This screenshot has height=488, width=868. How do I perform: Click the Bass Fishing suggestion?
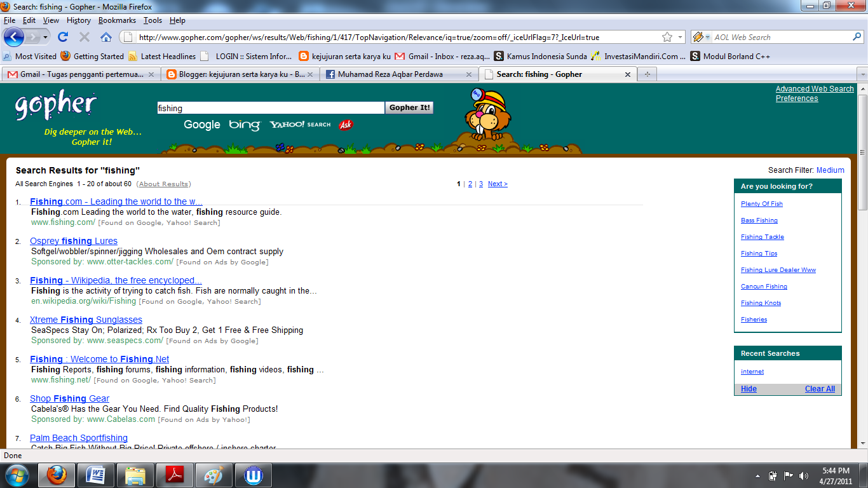(759, 220)
